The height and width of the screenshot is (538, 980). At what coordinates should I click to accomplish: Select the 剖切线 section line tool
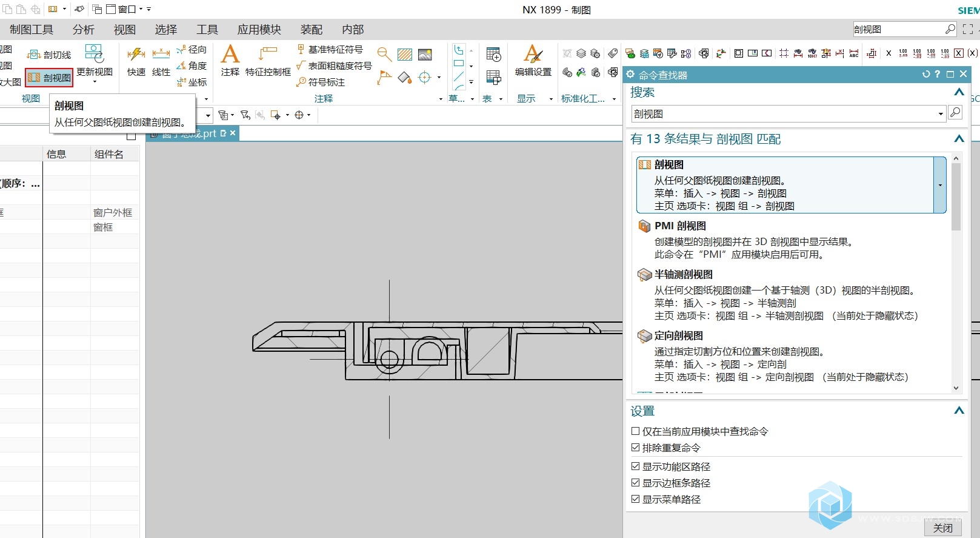click(49, 55)
